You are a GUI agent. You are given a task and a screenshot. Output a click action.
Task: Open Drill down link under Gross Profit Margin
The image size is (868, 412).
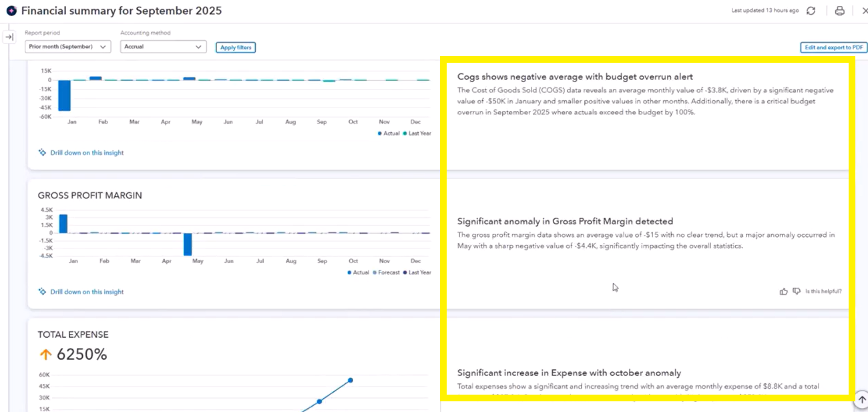87,292
